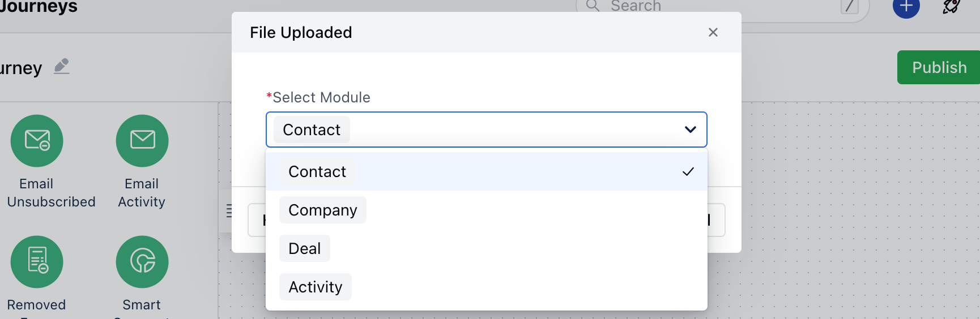This screenshot has width=980, height=319.
Task: Click the Journeys page title
Action: [x=38, y=7]
